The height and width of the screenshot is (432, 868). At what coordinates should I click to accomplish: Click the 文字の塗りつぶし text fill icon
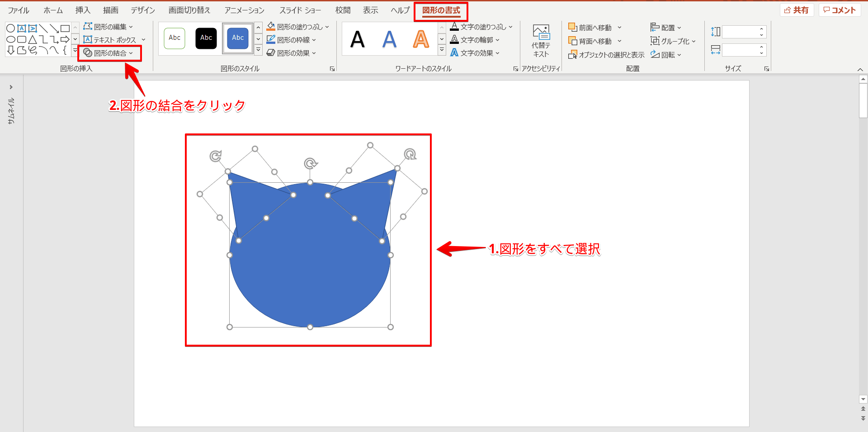[455, 27]
